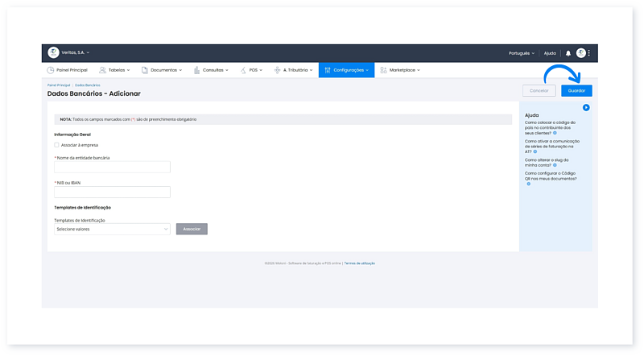The width and height of the screenshot is (644, 356).
Task: Collapse the Ajuda help panel arrow
Action: tap(586, 107)
